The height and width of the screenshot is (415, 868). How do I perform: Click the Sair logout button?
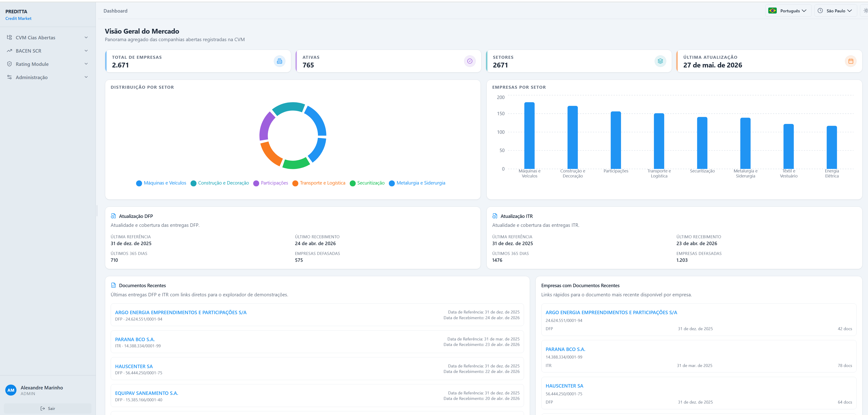(x=48, y=408)
